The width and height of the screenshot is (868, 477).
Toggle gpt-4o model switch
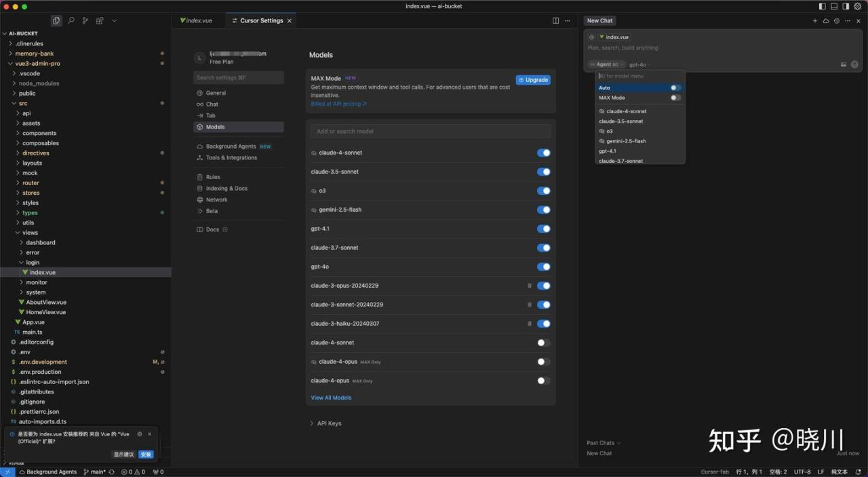click(x=544, y=267)
